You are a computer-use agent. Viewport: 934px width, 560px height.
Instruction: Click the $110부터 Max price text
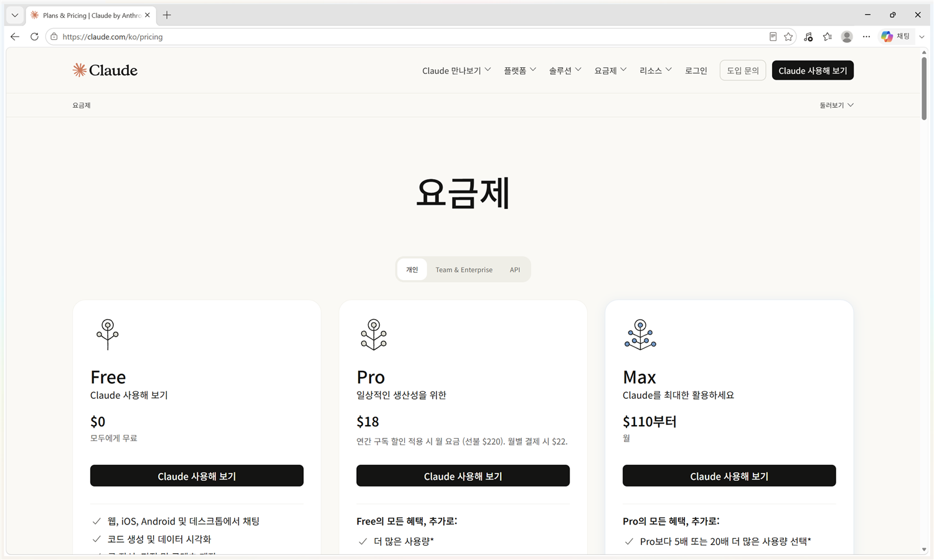649,422
